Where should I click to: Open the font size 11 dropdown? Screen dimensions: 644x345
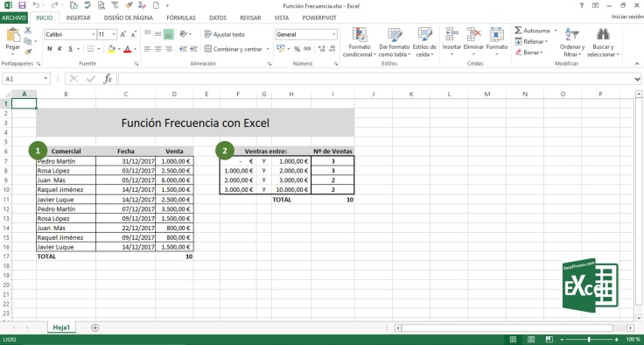114,34
